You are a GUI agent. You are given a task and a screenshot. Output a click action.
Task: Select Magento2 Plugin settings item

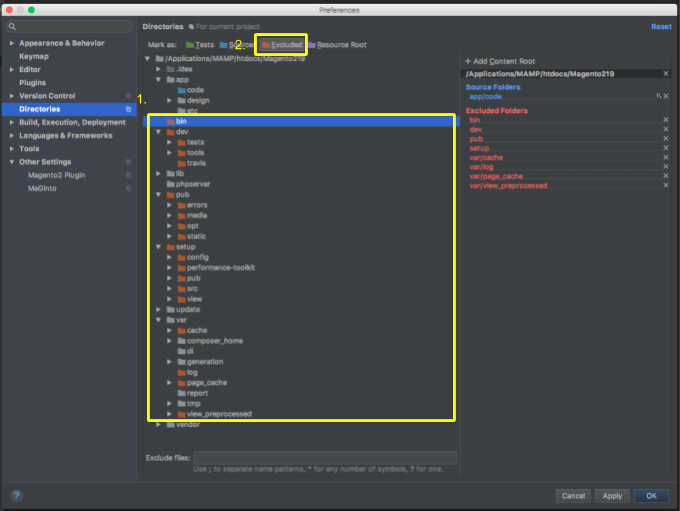pyautogui.click(x=55, y=175)
